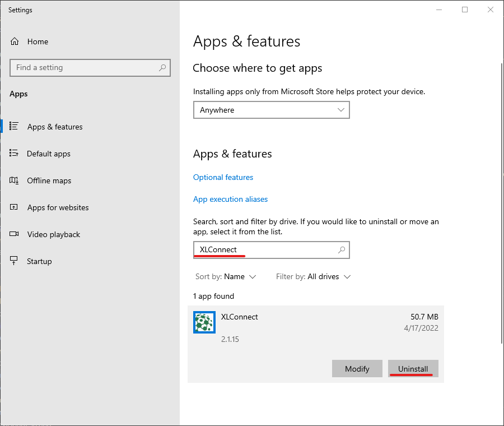Click the Default apps sidebar icon
This screenshot has height=426, width=504.
click(15, 154)
